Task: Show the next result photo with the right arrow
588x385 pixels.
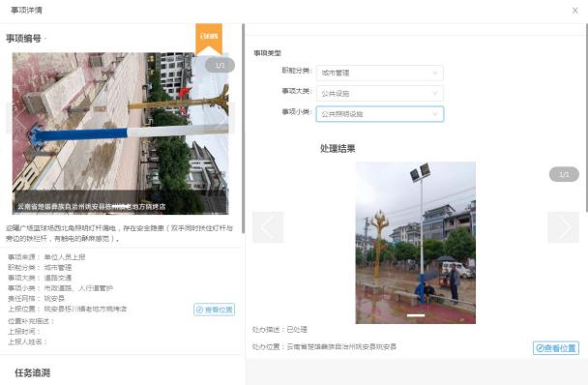Action: [563, 227]
